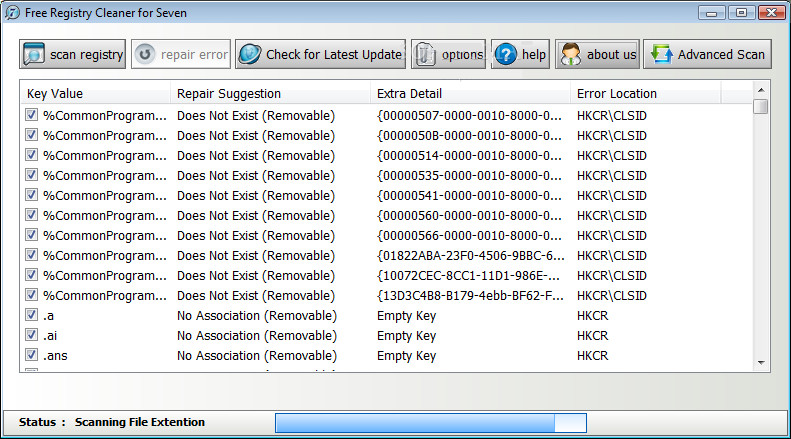Image resolution: width=791 pixels, height=439 pixels.
Task: Click the Advanced Scan green arrows icon
Action: point(661,54)
